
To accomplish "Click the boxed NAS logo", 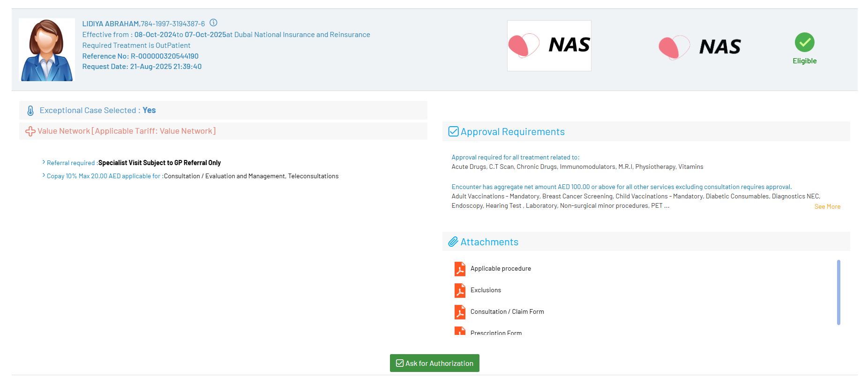I will [549, 45].
